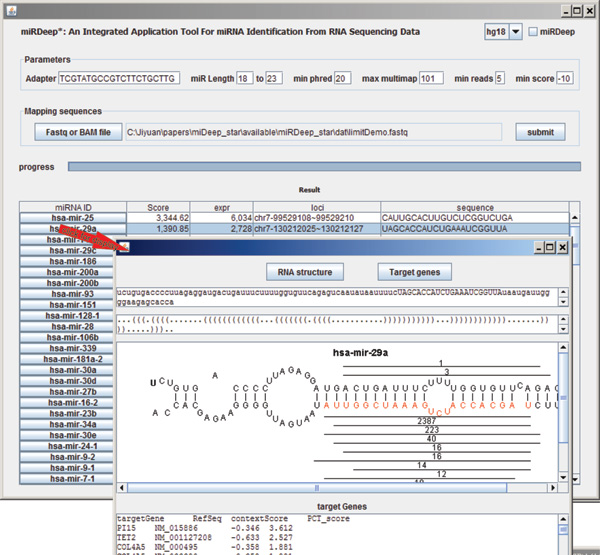This screenshot has height=555, width=600.
Task: Click the result table scroll-up arrow
Action: [x=574, y=217]
